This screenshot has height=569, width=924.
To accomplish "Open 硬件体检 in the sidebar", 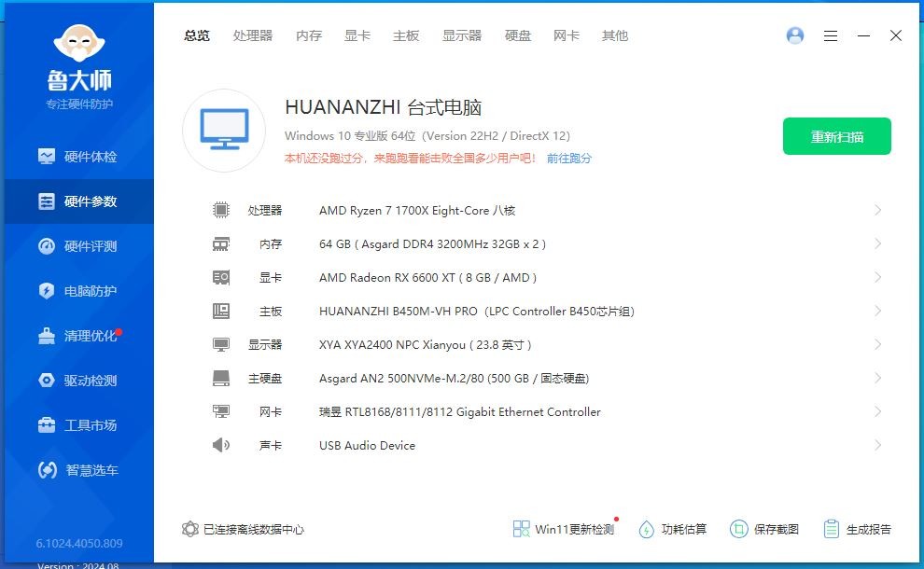I will [78, 157].
